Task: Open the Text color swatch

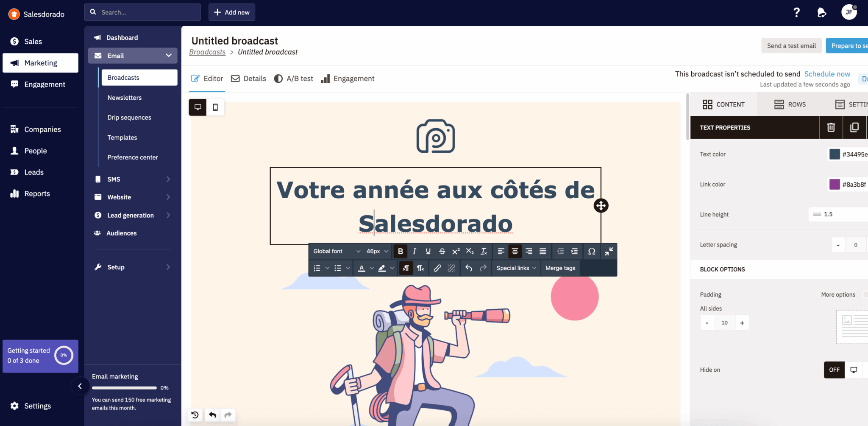Action: coord(835,154)
